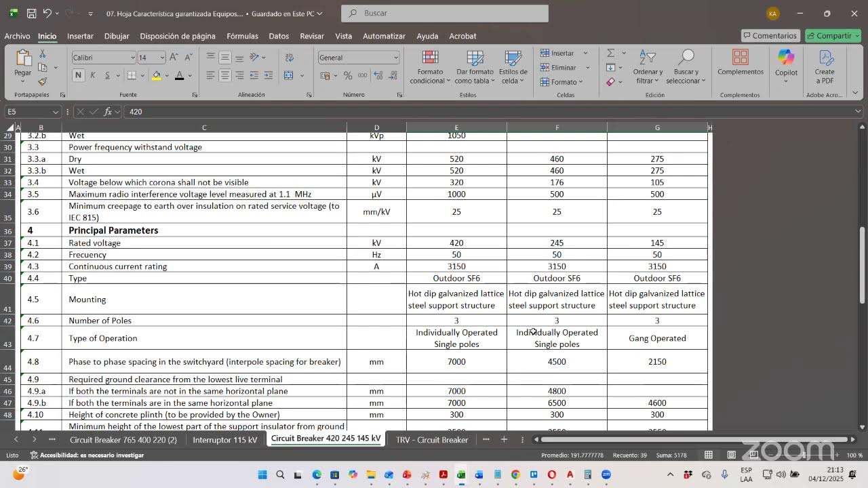Viewport: 868px width, 488px height.
Task: Toggle top vertical alignment
Action: point(211,58)
